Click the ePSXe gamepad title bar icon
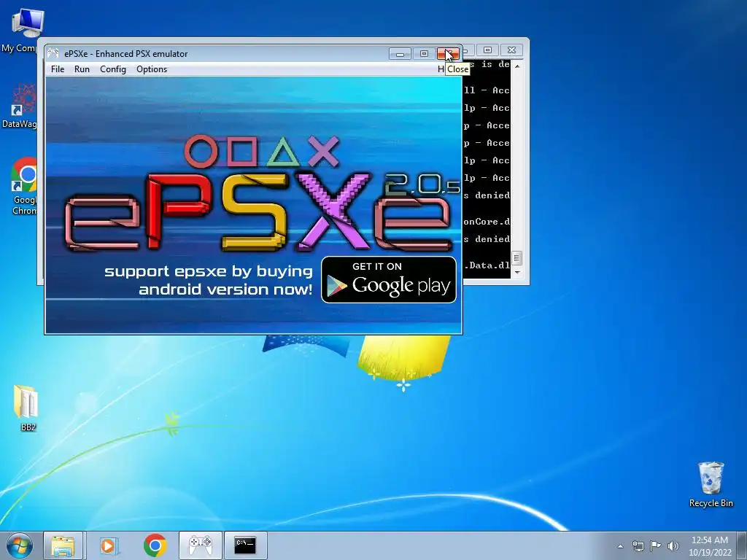 pyautogui.click(x=53, y=53)
